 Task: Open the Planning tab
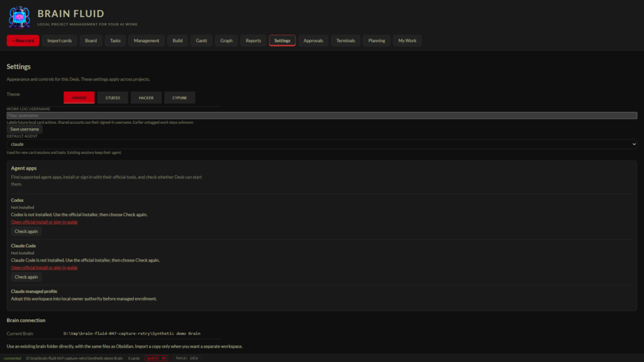coord(377,41)
